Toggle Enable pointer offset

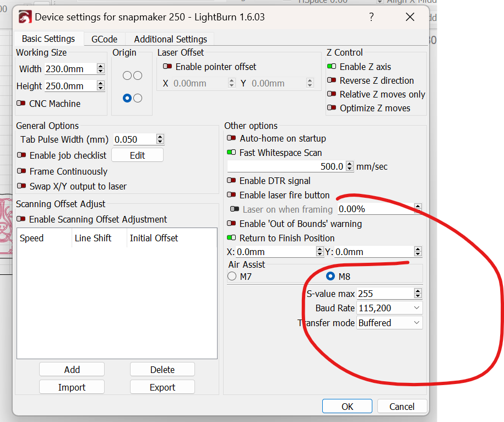(167, 66)
